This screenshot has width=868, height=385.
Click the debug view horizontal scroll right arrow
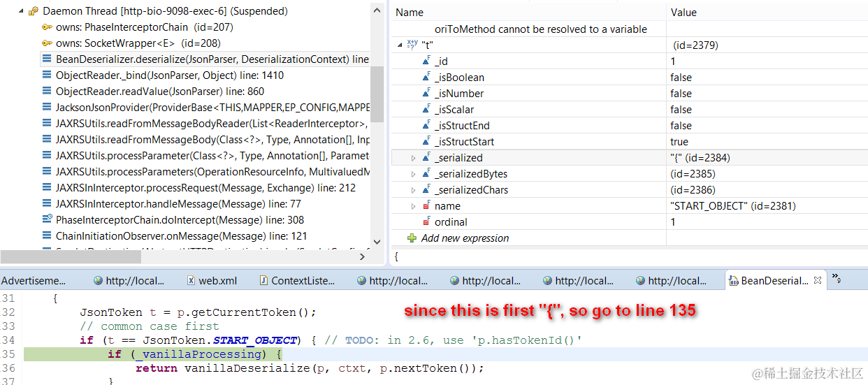[x=362, y=256]
